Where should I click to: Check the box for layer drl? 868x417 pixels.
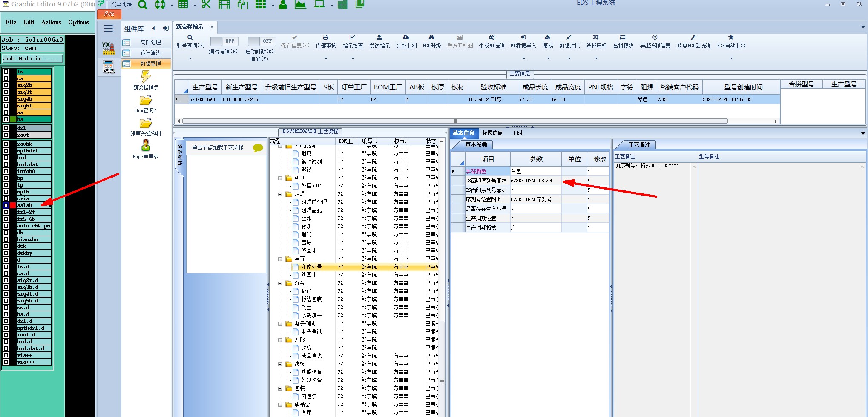[x=6, y=128]
